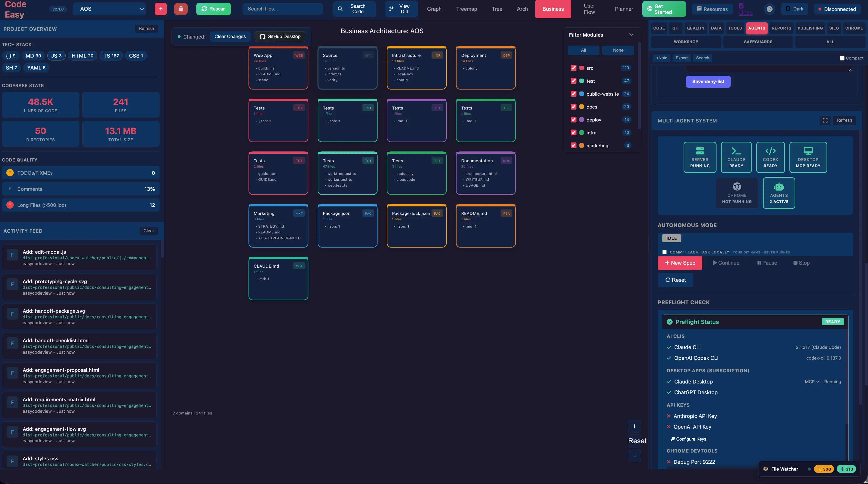Click the Search Code magnifier button

coord(354,9)
